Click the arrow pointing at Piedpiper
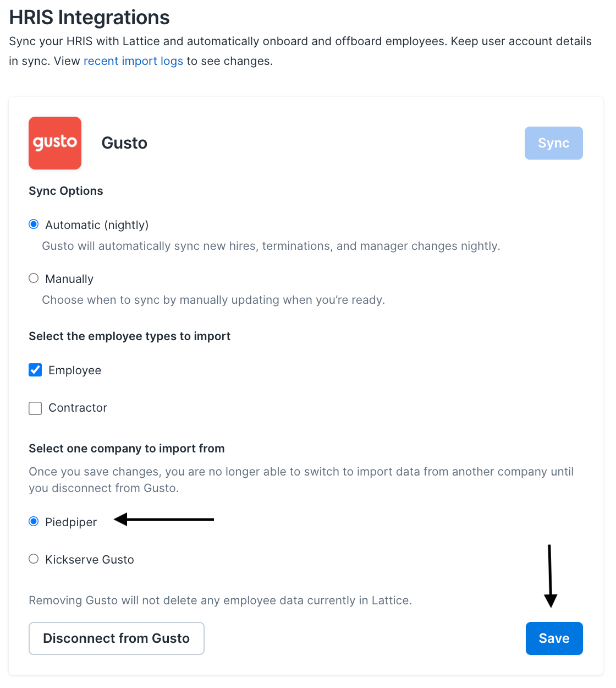 [164, 519]
